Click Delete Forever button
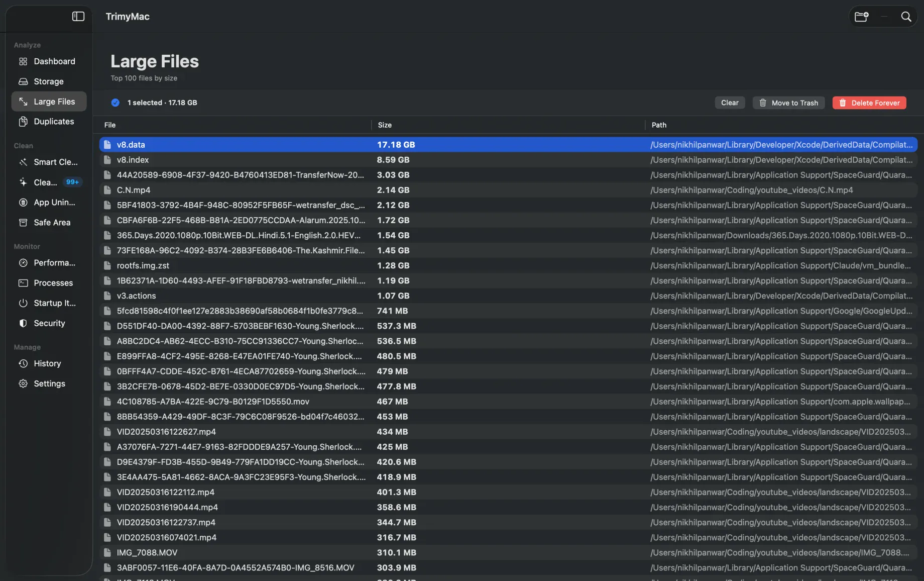Viewport: 924px width, 581px height. pos(869,103)
